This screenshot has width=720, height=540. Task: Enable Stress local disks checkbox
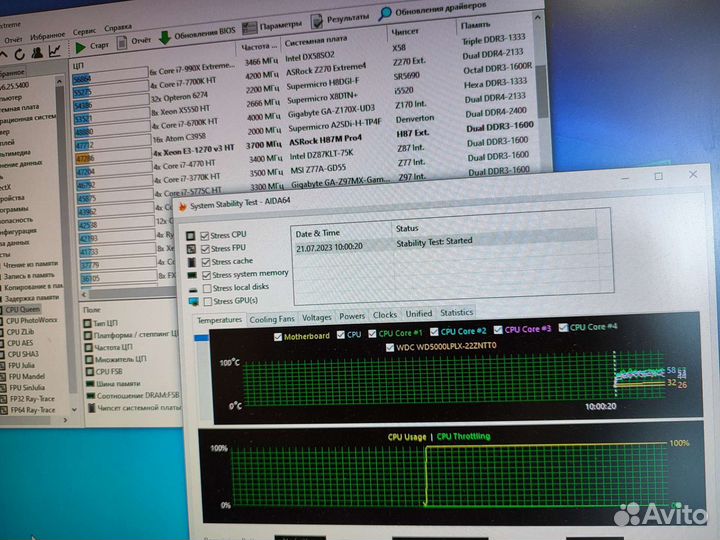pos(208,288)
